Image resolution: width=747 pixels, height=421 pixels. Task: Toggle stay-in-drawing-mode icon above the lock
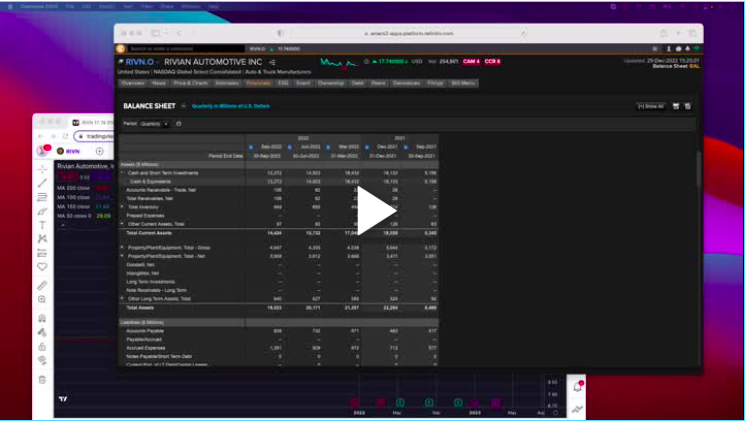click(42, 332)
